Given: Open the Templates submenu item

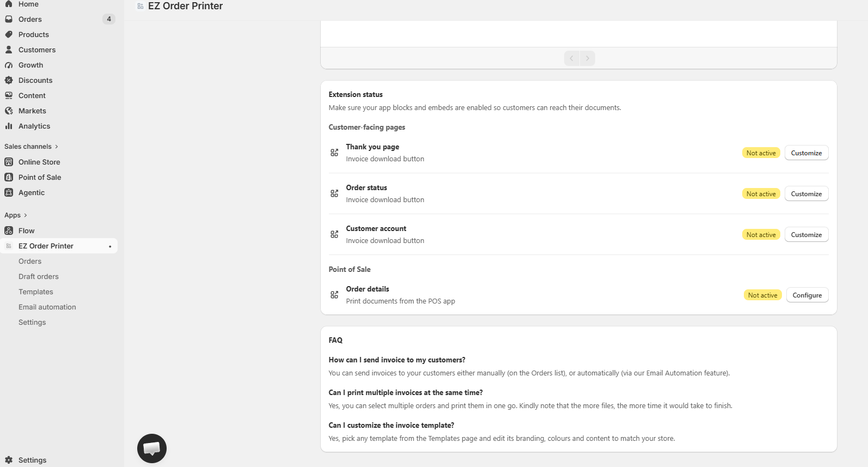Looking at the screenshot, I should [x=36, y=292].
